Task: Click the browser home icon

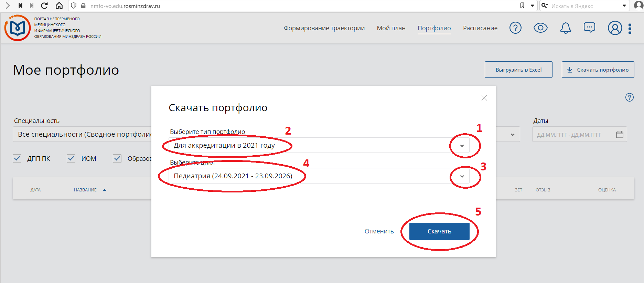Action: (x=59, y=6)
